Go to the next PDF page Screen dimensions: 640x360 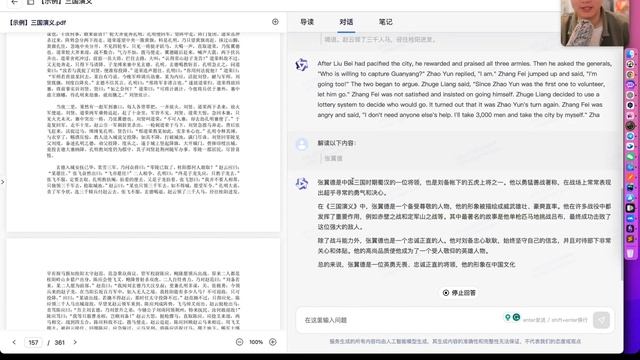point(75,342)
